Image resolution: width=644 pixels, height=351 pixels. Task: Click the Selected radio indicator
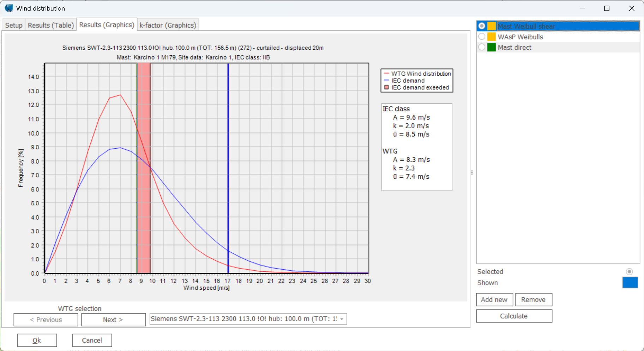pos(629,271)
